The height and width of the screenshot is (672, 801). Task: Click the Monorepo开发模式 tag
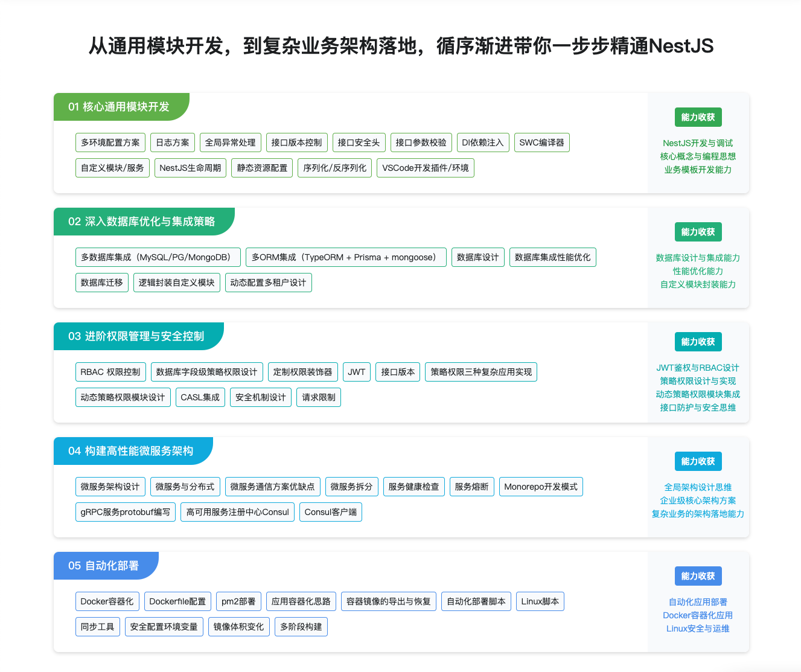pos(540,487)
